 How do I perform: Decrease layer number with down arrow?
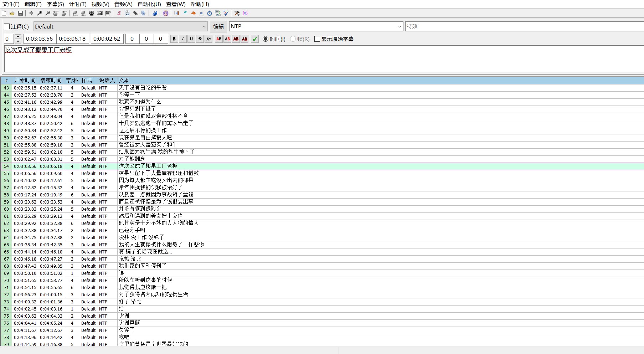tap(18, 41)
